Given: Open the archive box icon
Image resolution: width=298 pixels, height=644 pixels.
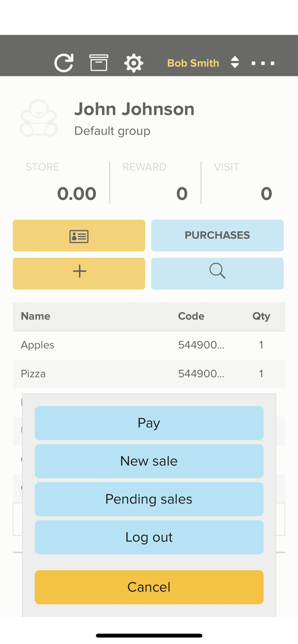Looking at the screenshot, I should [99, 63].
